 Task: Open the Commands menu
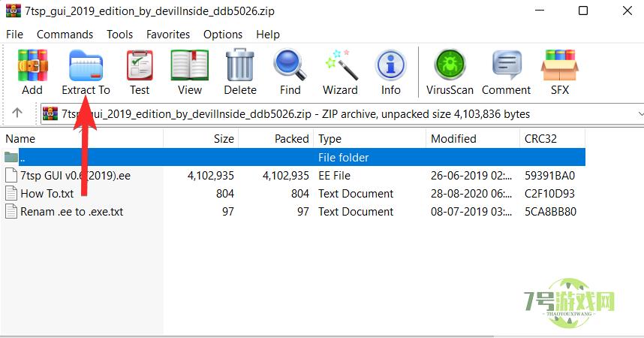pos(65,34)
